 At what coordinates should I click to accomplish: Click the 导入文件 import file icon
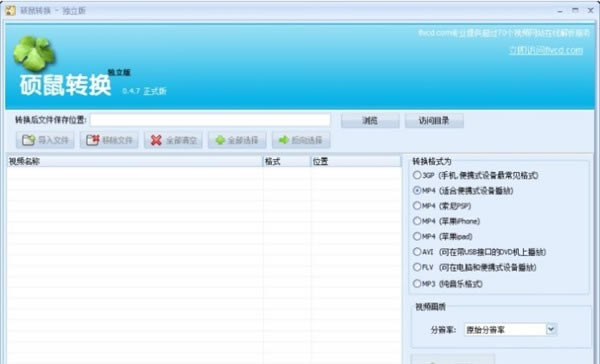29,140
